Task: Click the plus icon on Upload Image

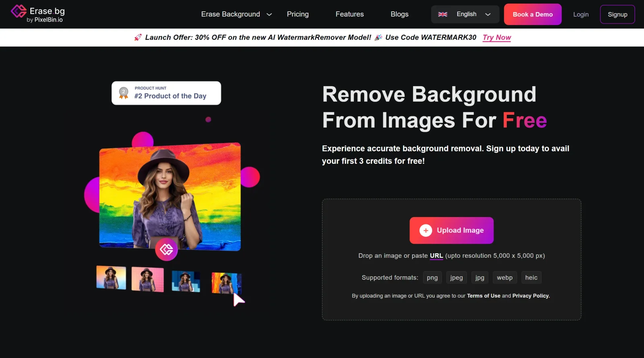Action: point(426,230)
